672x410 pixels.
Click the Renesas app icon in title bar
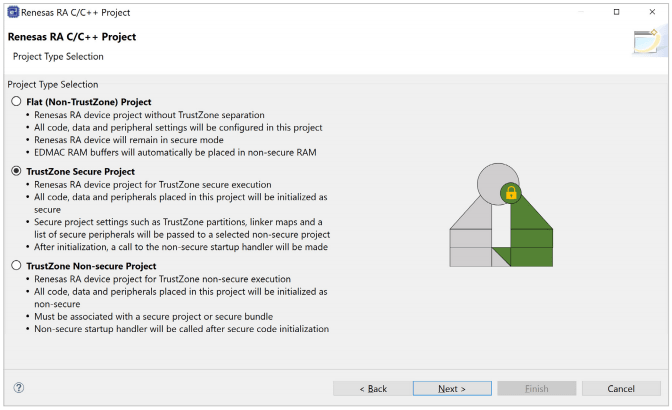[x=13, y=12]
